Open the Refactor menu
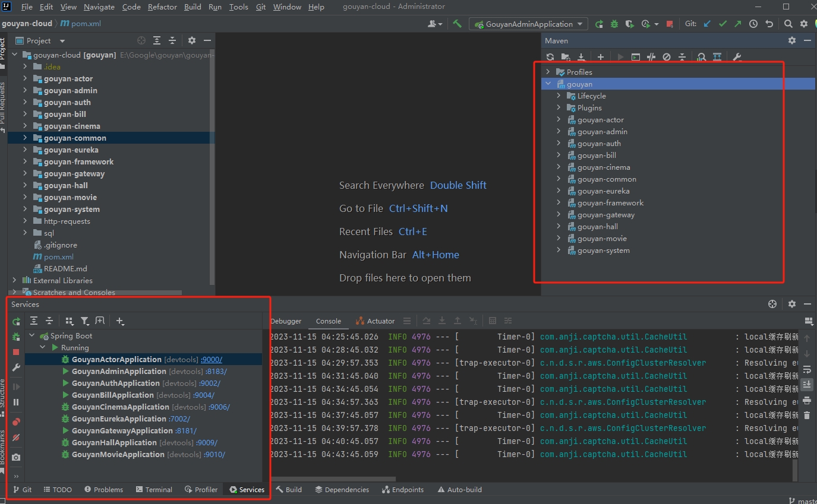The width and height of the screenshot is (817, 504). click(x=162, y=7)
